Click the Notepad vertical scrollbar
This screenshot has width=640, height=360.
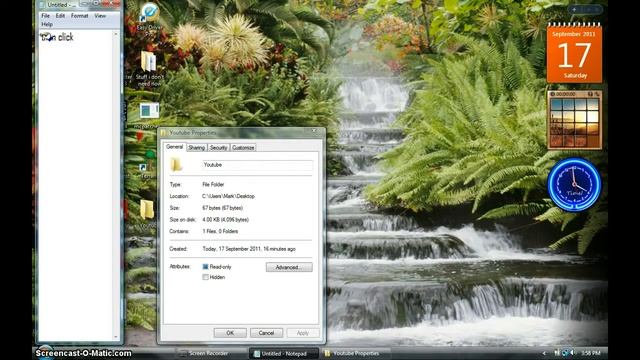pos(116,185)
